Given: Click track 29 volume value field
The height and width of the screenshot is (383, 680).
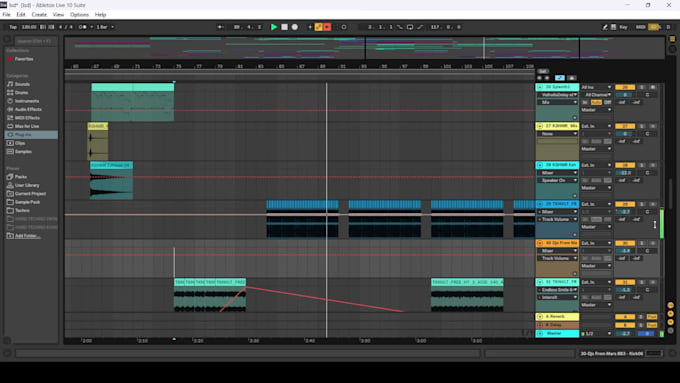Looking at the screenshot, I should tap(625, 212).
